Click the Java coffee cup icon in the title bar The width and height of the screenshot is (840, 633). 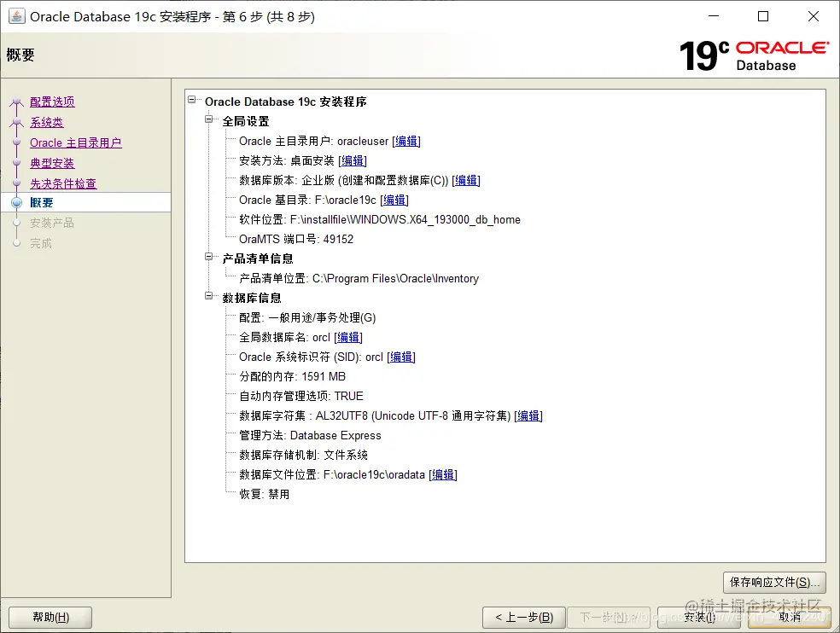coord(15,17)
